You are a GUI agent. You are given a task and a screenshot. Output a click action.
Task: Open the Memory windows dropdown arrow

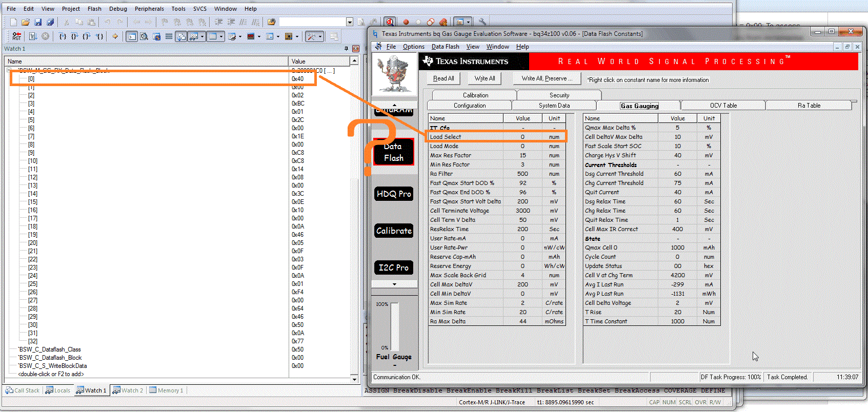[x=221, y=36]
